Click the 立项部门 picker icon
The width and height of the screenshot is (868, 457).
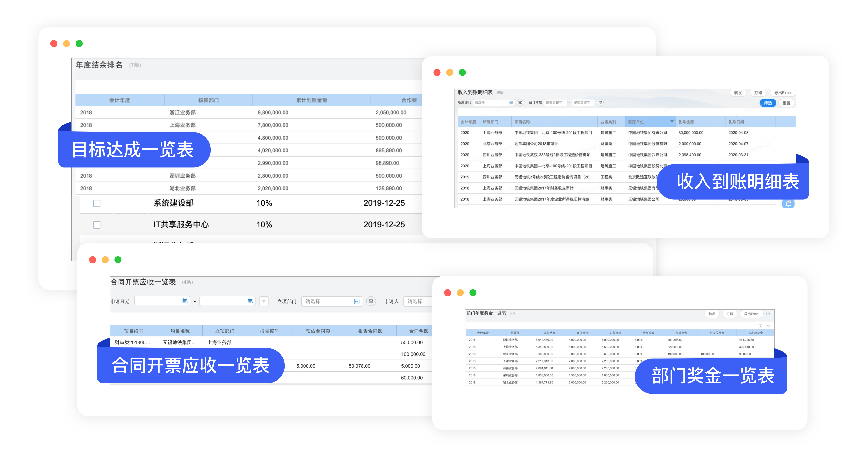[357, 301]
